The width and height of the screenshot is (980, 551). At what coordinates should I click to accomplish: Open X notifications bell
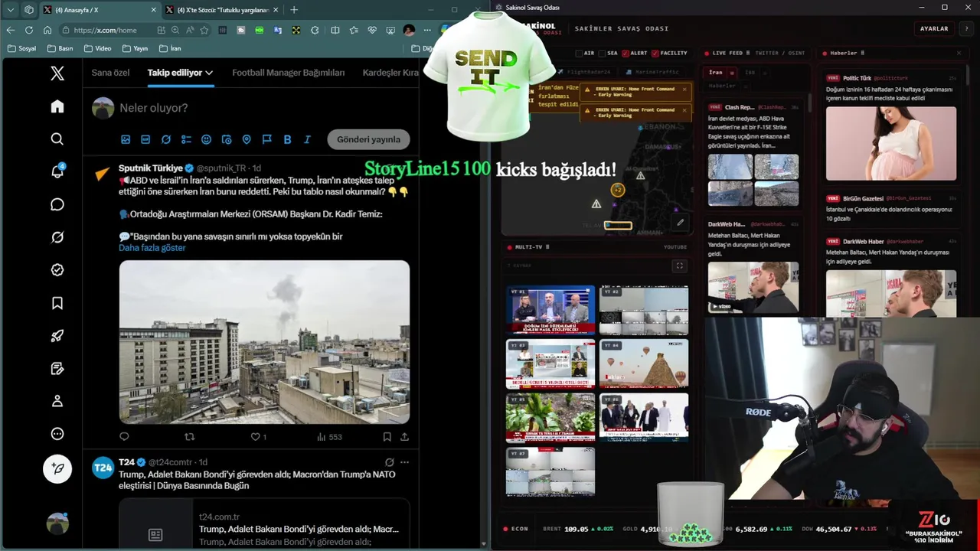(x=57, y=171)
